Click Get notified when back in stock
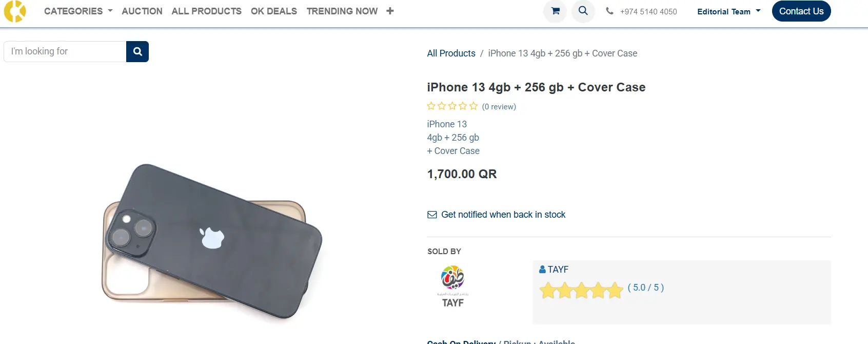The height and width of the screenshot is (344, 868). pyautogui.click(x=503, y=215)
